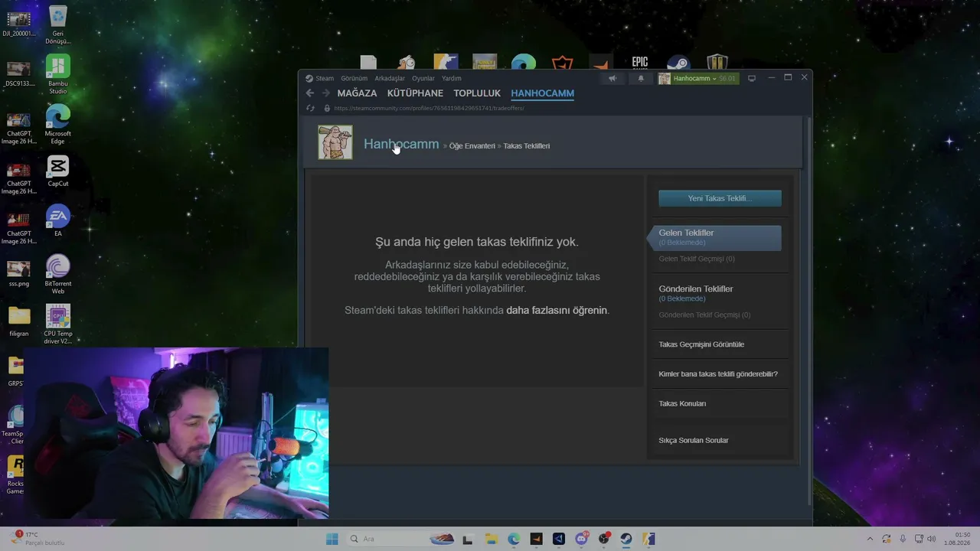This screenshot has width=980, height=551.
Task: Select the filigran folder on desktop
Action: pyautogui.click(x=19, y=321)
